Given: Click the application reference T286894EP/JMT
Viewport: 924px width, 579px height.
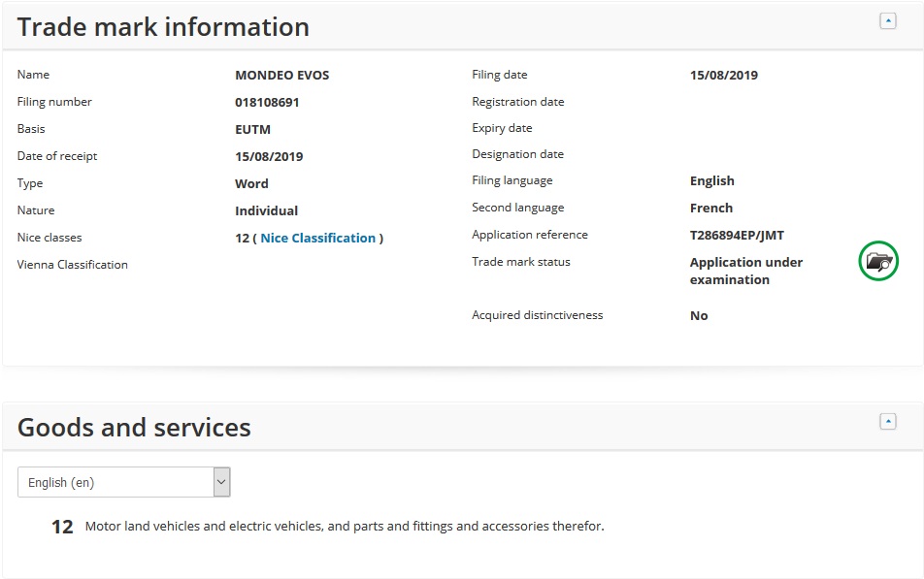Looking at the screenshot, I should pos(737,235).
